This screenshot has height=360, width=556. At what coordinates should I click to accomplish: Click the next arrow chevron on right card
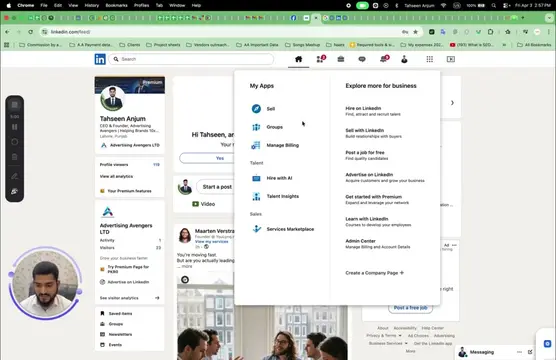(x=452, y=103)
